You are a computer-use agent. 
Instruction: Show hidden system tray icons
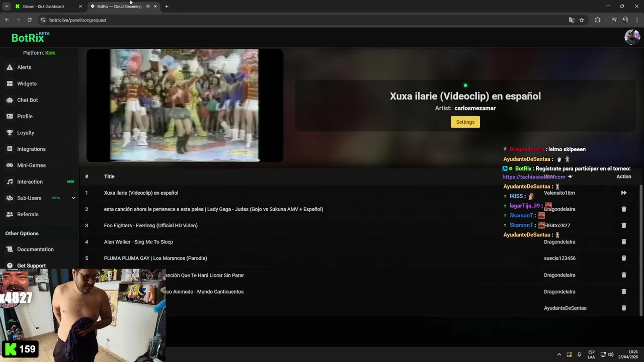[x=558, y=354]
